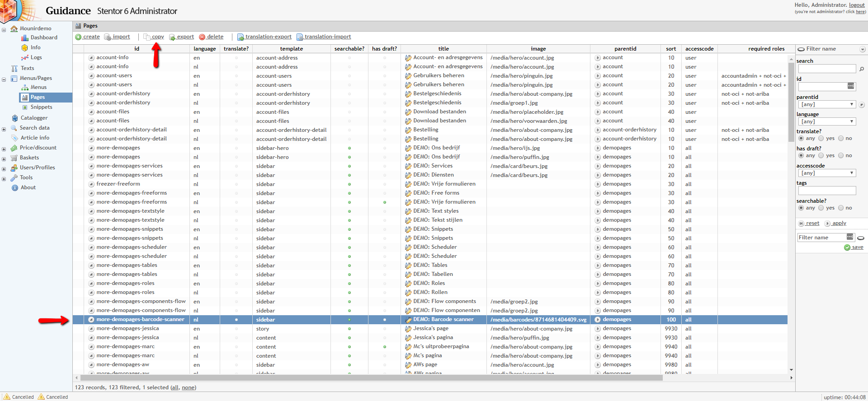Select 'yes' for translate? filter
Screen dimensions: 868x401
(821, 139)
